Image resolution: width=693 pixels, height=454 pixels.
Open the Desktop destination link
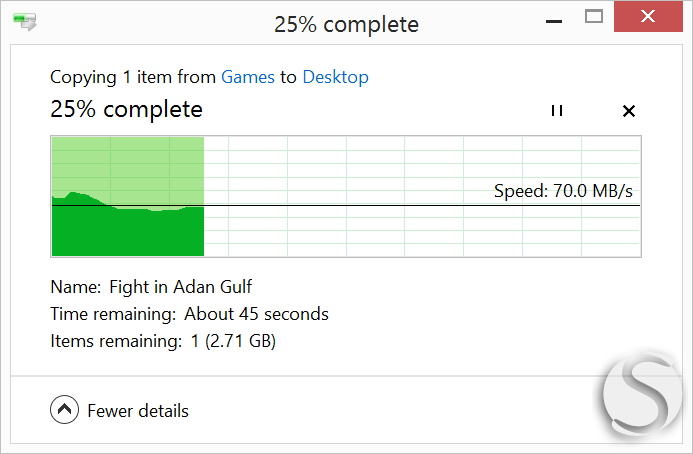(x=335, y=77)
